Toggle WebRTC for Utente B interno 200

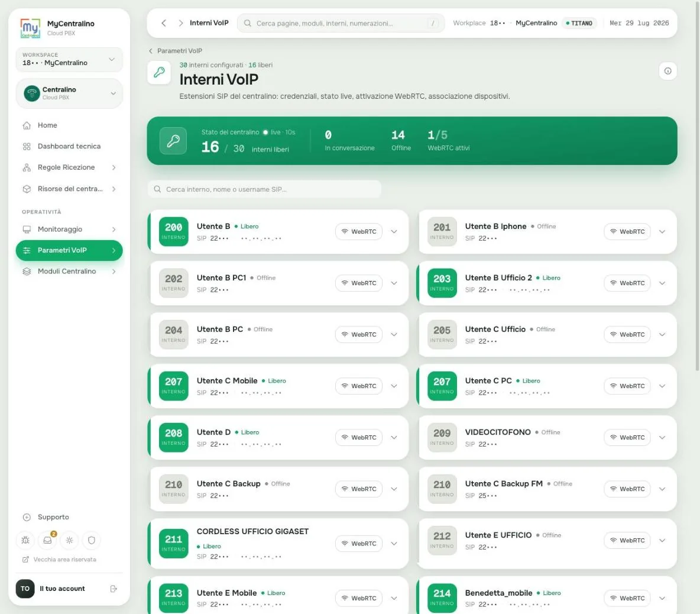[x=358, y=231]
